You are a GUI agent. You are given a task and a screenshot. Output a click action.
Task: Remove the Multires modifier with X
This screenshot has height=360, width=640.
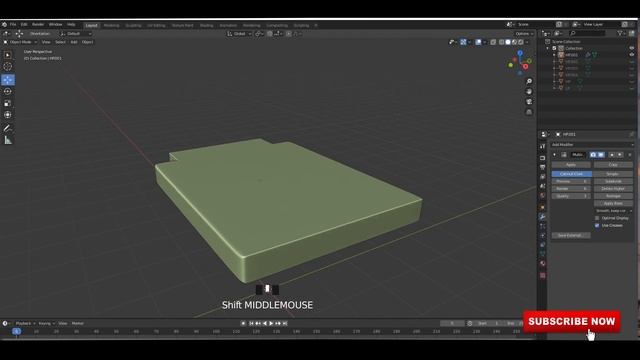[630, 155]
